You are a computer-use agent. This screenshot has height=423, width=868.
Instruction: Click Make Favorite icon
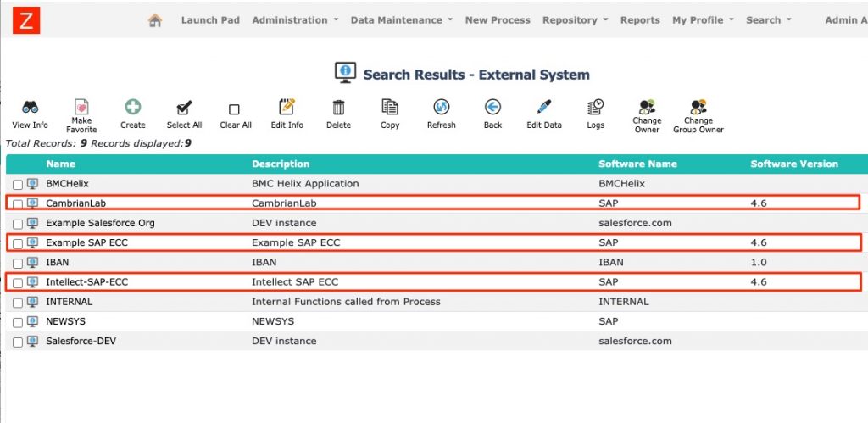coord(81,106)
